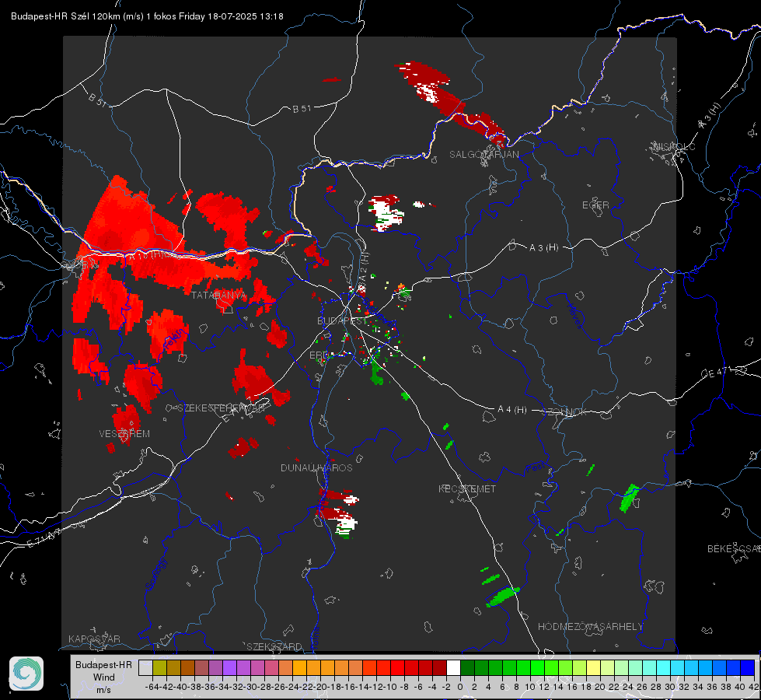Click the EGER city label
Image resolution: width=761 pixels, height=700 pixels.
[x=595, y=205]
